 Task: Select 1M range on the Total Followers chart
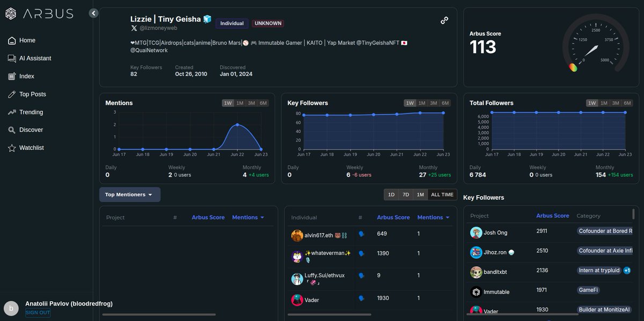(x=604, y=103)
